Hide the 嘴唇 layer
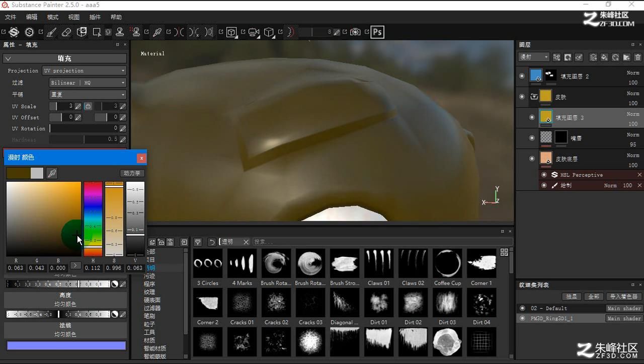644x364 pixels. pos(532,138)
